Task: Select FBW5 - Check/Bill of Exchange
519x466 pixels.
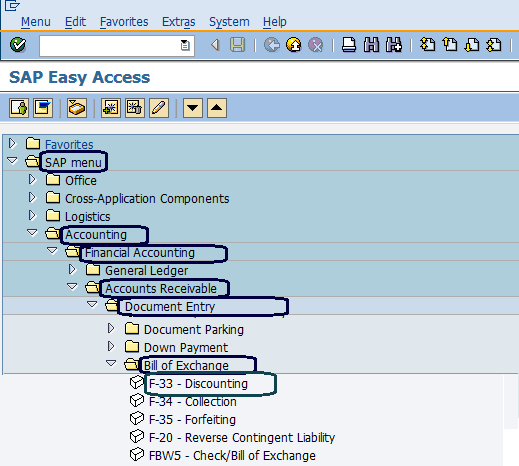Action: pyautogui.click(x=232, y=455)
